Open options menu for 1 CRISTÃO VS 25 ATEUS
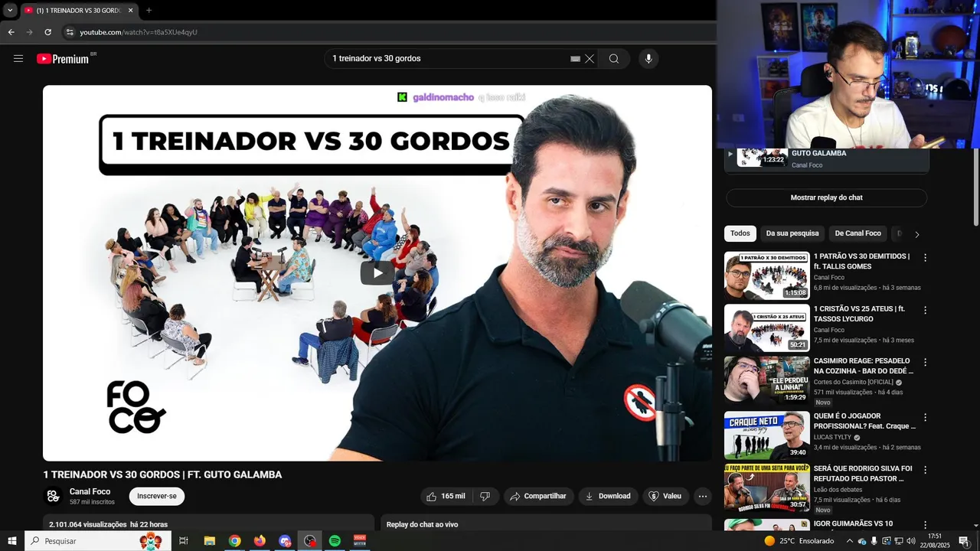Image resolution: width=980 pixels, height=551 pixels. tap(925, 311)
